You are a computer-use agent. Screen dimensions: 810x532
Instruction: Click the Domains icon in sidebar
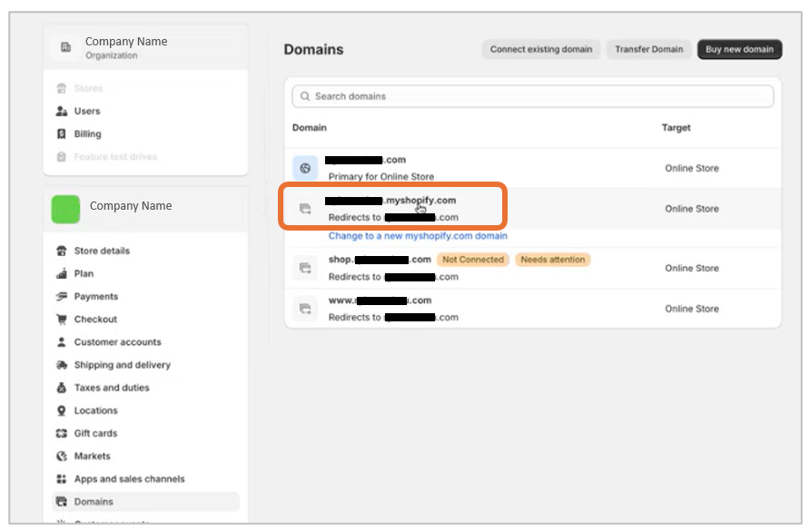[x=62, y=501]
